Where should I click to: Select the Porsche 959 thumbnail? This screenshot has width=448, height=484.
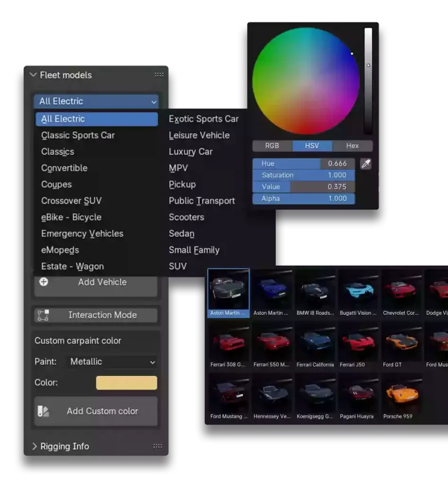pyautogui.click(x=401, y=397)
